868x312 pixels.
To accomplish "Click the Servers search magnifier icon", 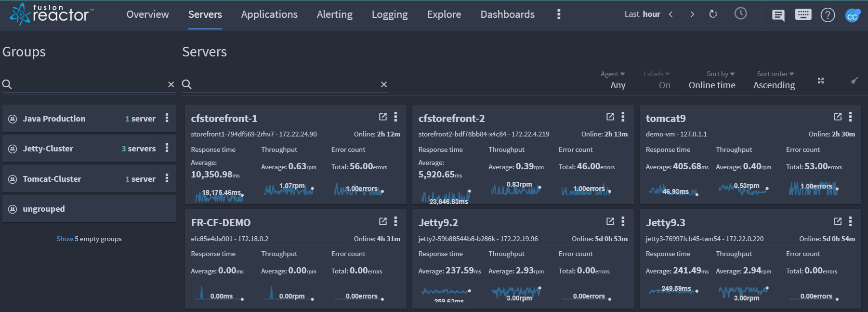I will [187, 84].
